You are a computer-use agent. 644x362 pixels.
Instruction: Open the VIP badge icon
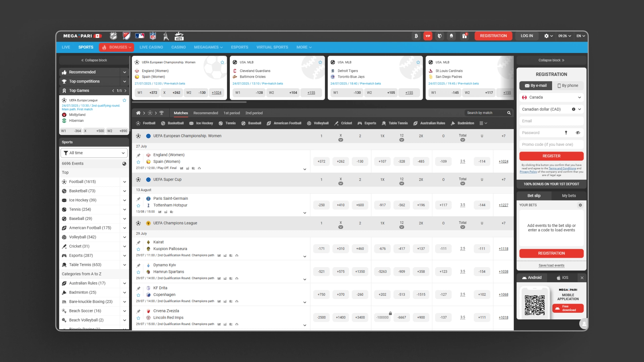pyautogui.click(x=428, y=36)
